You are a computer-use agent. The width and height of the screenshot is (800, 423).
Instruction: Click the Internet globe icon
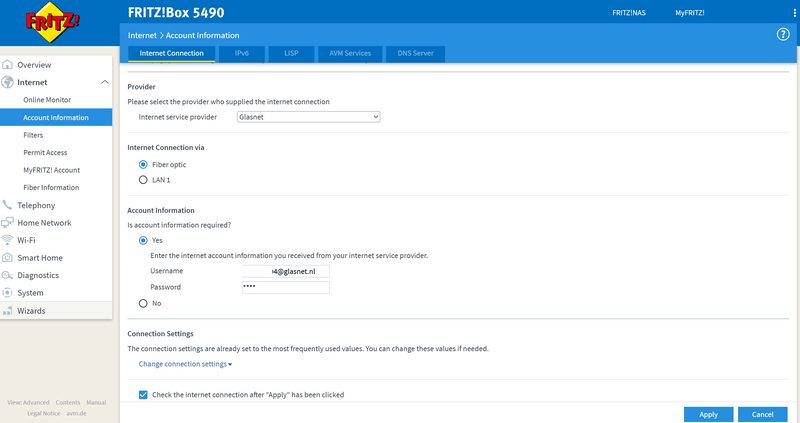click(x=7, y=82)
